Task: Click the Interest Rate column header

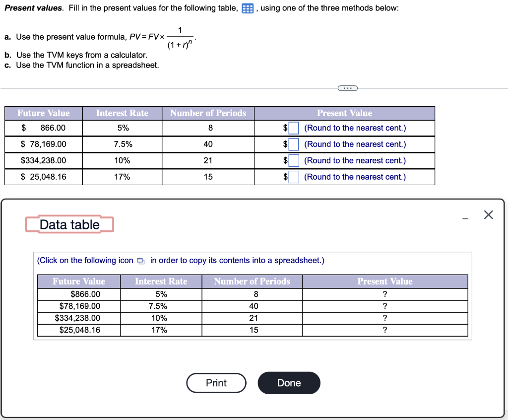Action: click(122, 113)
